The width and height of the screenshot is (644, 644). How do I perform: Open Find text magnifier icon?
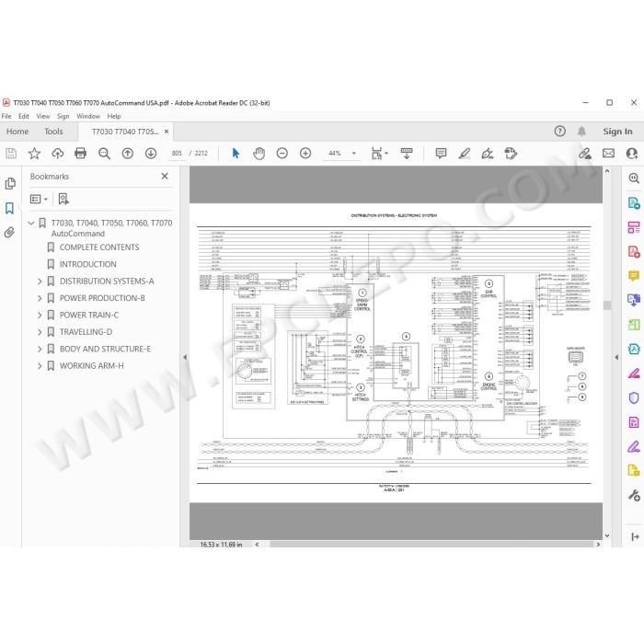(x=104, y=154)
